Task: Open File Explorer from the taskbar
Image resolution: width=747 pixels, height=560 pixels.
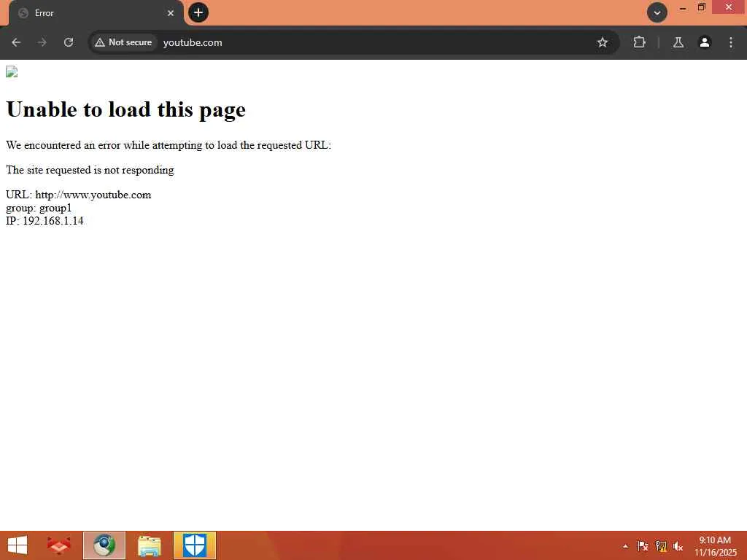Action: pyautogui.click(x=149, y=545)
